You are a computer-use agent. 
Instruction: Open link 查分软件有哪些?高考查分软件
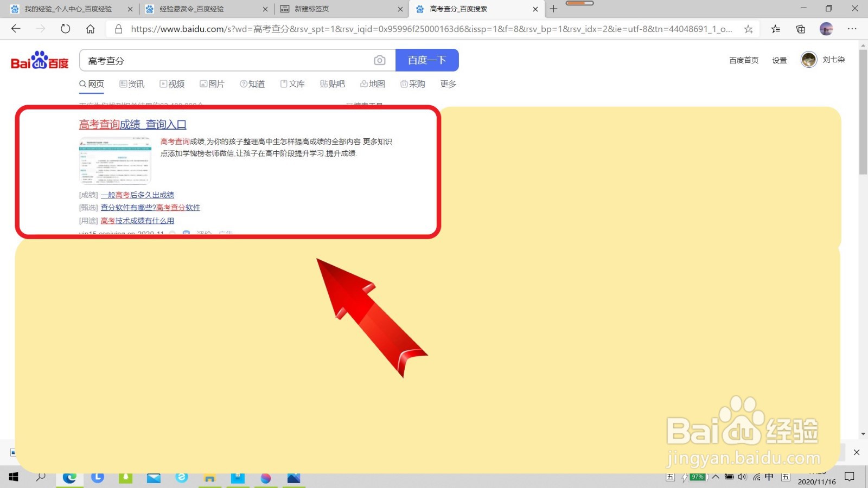coord(150,208)
